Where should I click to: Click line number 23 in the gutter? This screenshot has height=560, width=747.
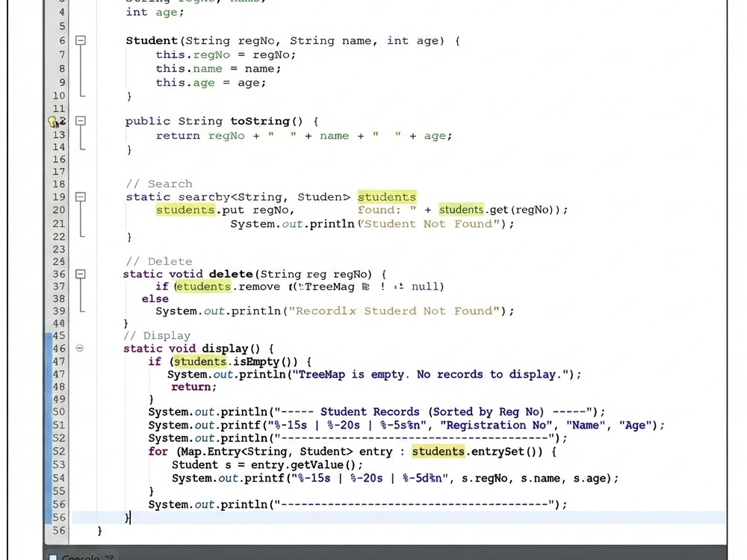pos(58,249)
